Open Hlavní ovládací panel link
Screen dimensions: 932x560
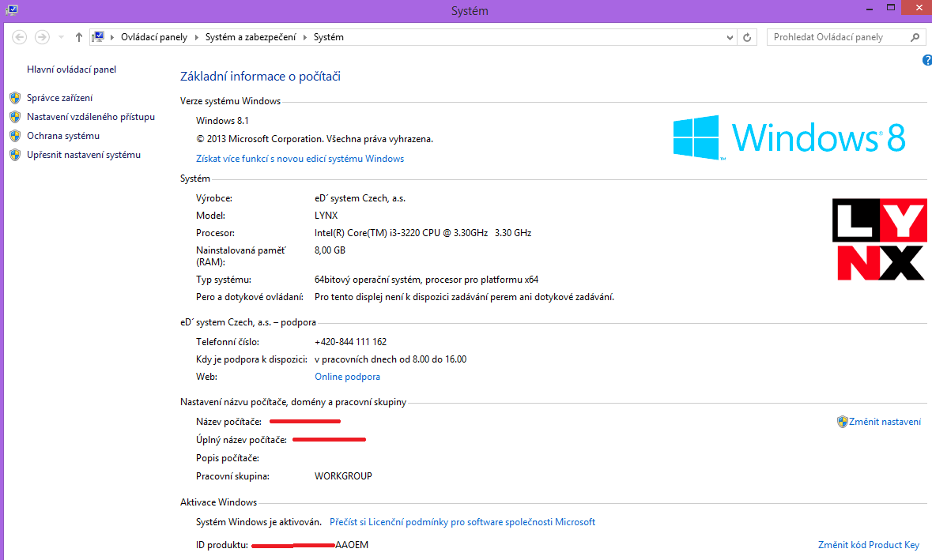click(71, 70)
